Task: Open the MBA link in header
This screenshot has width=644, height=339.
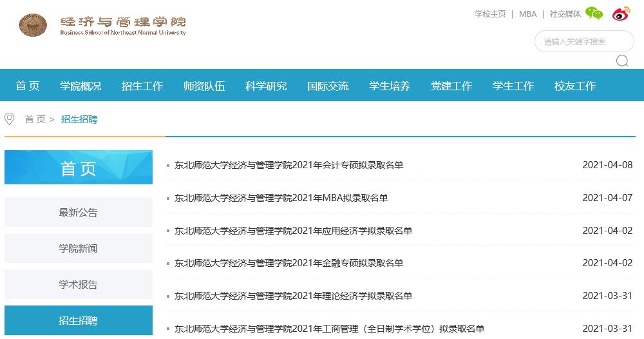Action: [527, 14]
